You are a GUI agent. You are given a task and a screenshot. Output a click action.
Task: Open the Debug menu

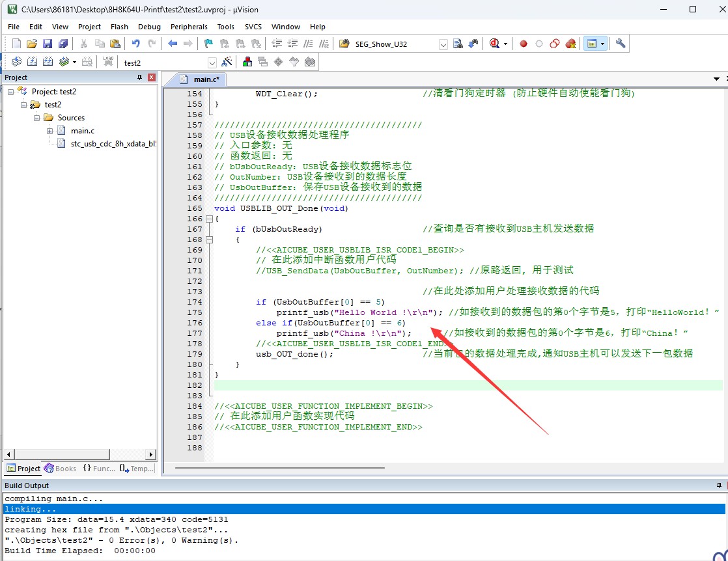coord(149,27)
